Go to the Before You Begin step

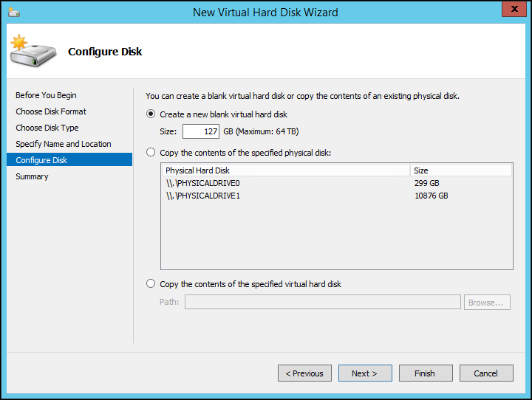[46, 95]
